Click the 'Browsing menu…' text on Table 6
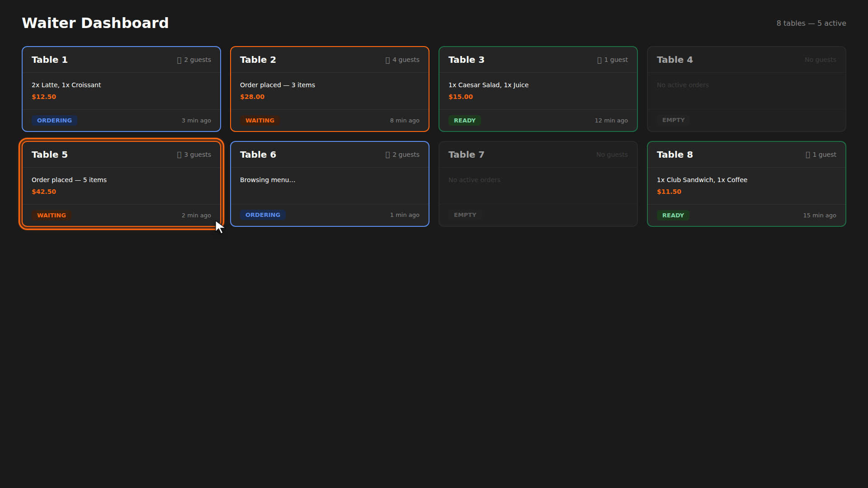The image size is (868, 488). tap(268, 180)
